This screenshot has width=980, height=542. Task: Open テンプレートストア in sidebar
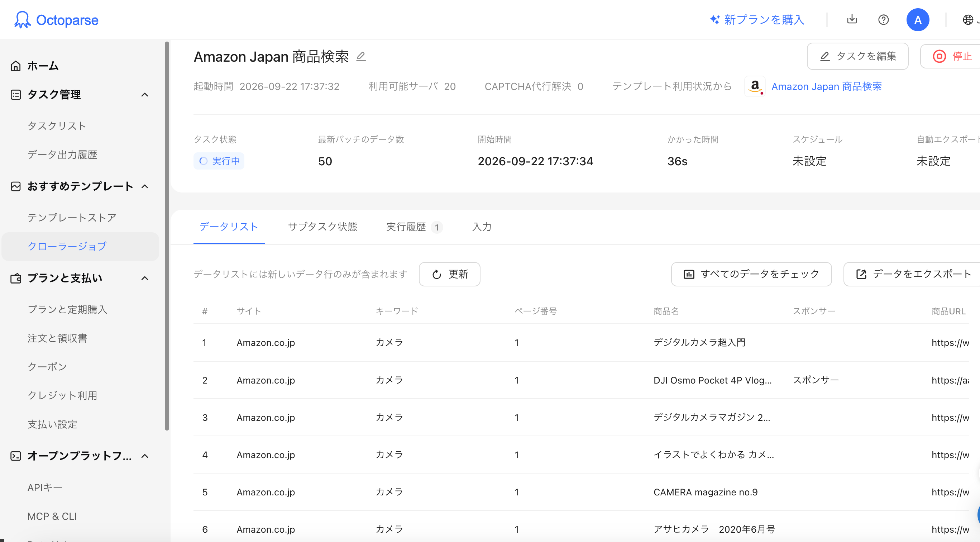72,217
